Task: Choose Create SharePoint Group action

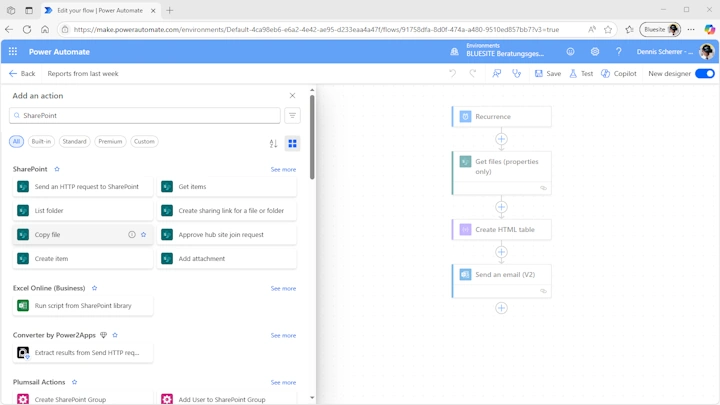Action: point(83,399)
